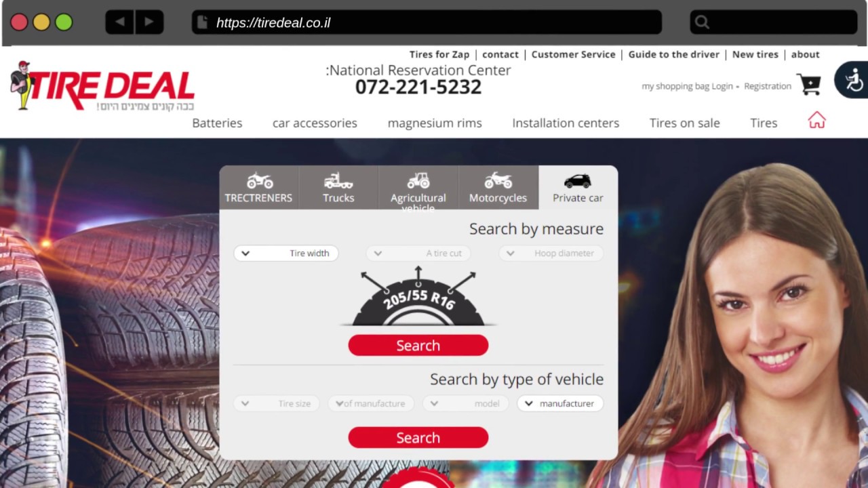Open the A tire cut dropdown
The width and height of the screenshot is (868, 488).
[x=418, y=253]
